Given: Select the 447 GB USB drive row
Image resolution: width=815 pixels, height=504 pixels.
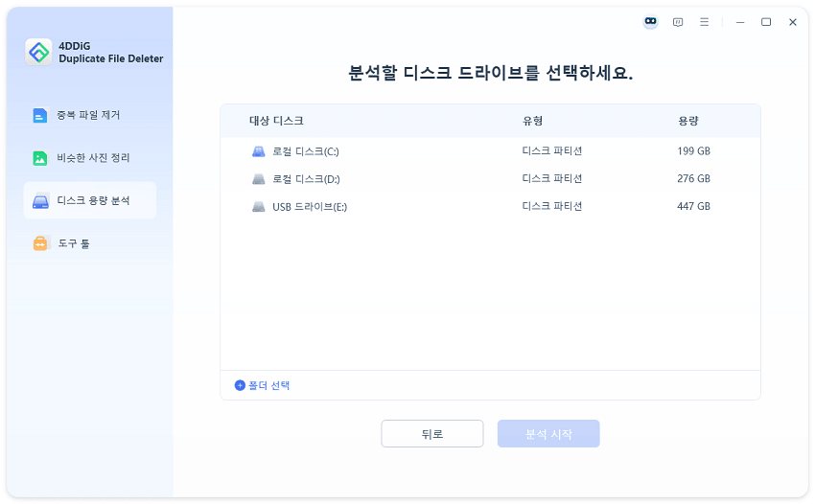Looking at the screenshot, I should click(x=489, y=207).
